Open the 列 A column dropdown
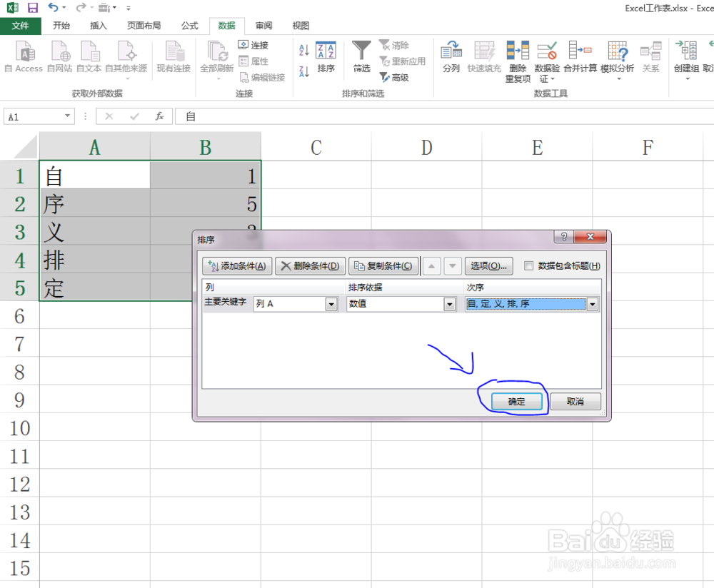714x588 pixels. click(331, 304)
